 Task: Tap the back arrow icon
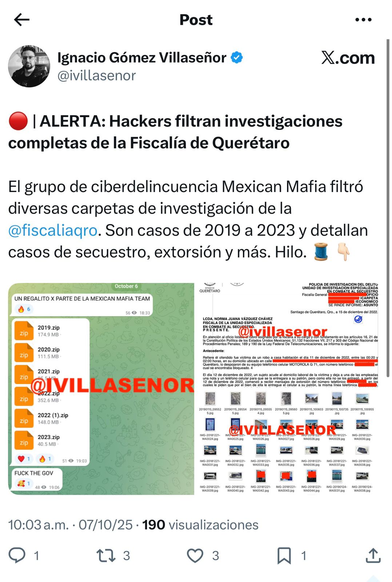pos(21,20)
